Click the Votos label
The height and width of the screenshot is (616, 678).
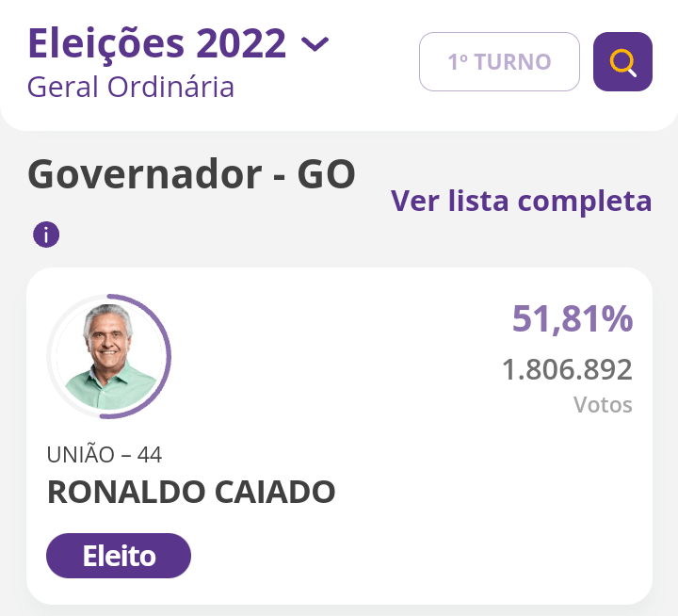pyautogui.click(x=603, y=405)
